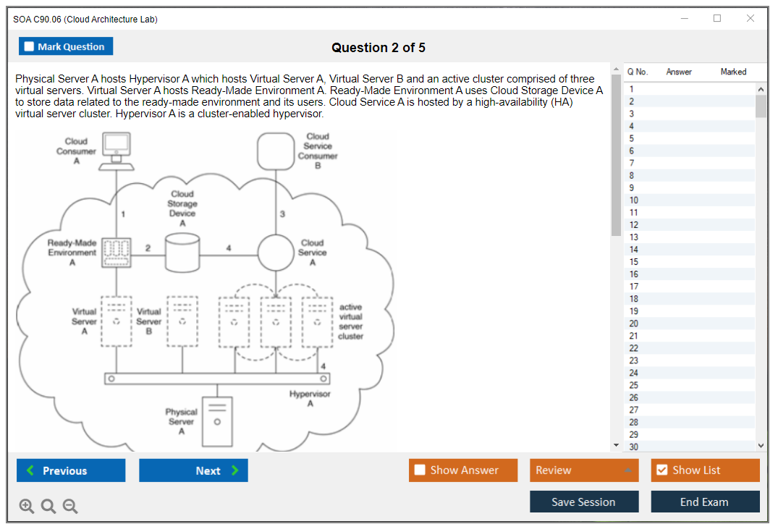Click the Cloud Service A circle in diagram
The width and height of the screenshot is (778, 532).
(276, 253)
